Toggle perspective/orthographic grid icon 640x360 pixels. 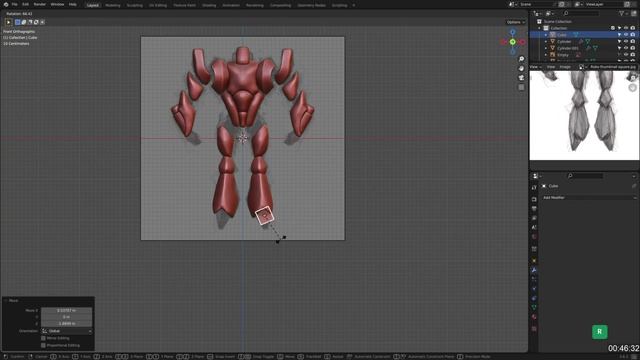click(x=521, y=87)
